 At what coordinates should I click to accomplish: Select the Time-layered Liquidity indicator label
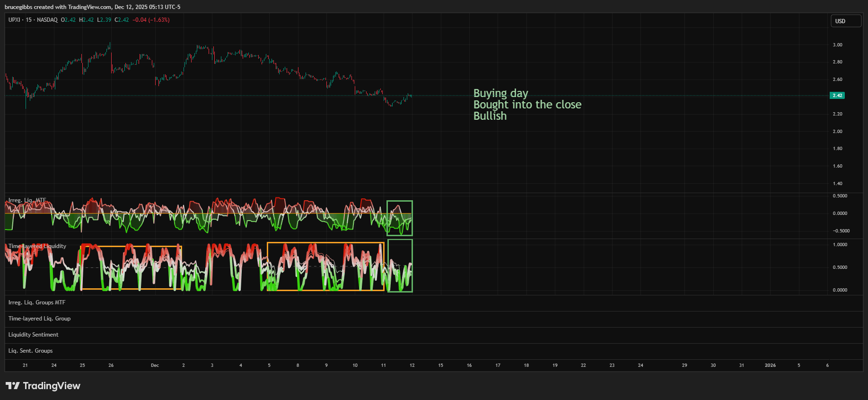pos(37,246)
